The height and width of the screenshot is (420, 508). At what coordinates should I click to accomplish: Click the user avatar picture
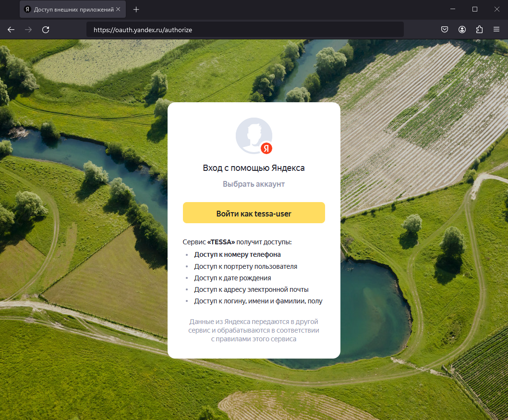pyautogui.click(x=253, y=135)
